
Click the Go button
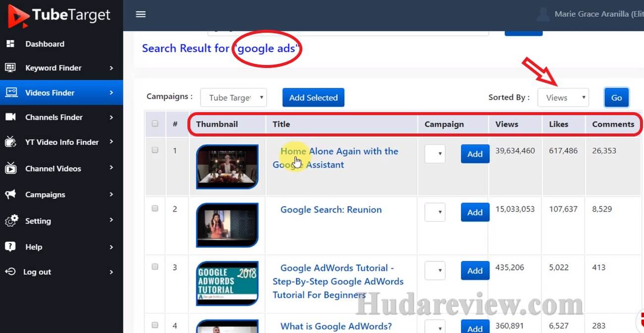[x=617, y=98]
